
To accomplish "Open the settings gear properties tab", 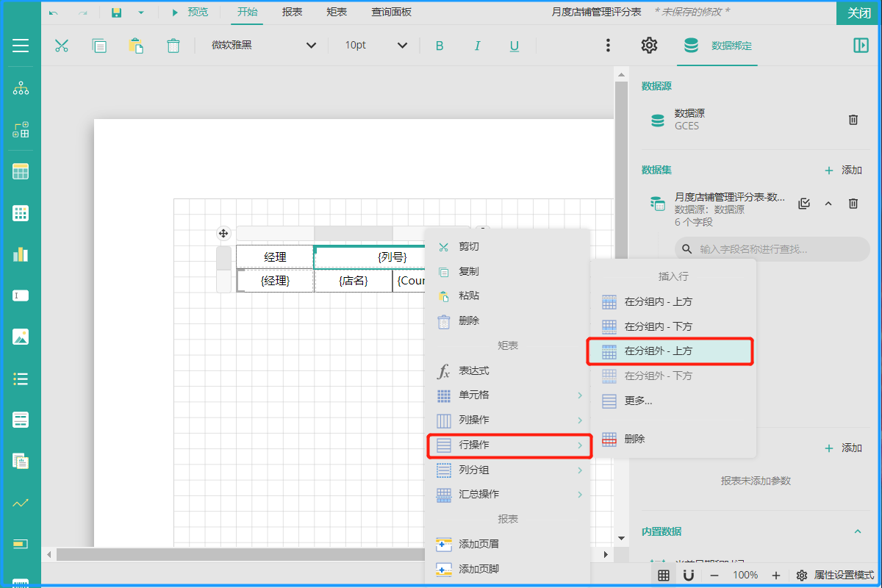I will (649, 46).
